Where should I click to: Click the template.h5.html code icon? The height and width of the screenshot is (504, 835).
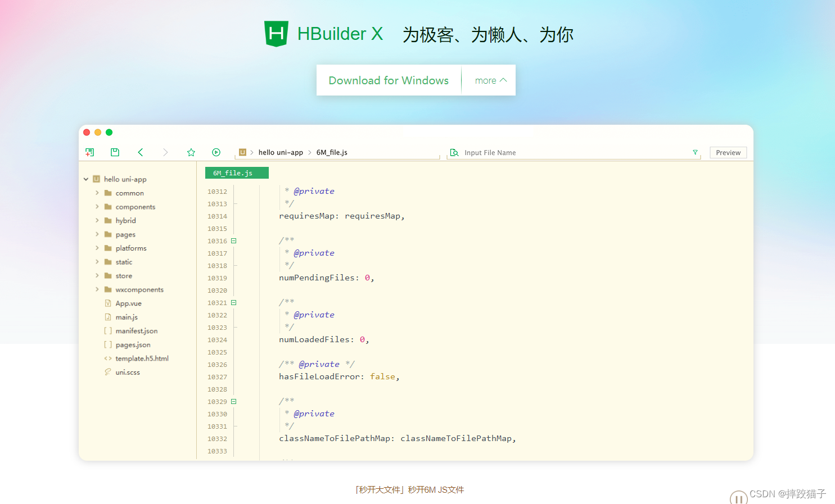pos(108,358)
